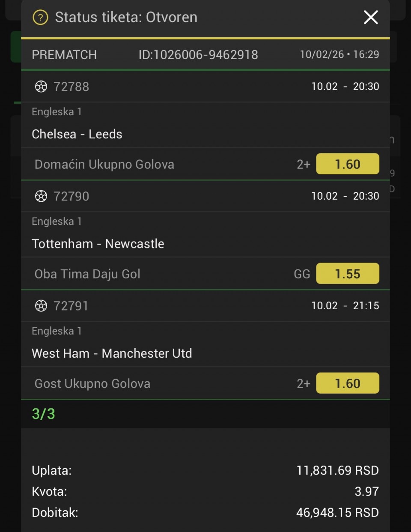This screenshot has height=532, width=411.
Task: Click the Dobitak amount 46,948.15 RSD
Action: pos(337,513)
